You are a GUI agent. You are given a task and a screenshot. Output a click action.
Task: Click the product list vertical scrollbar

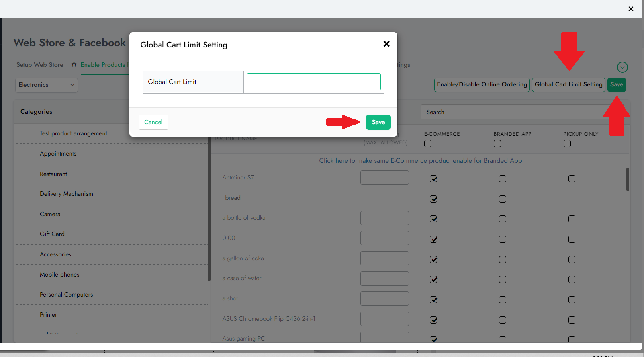(x=628, y=179)
